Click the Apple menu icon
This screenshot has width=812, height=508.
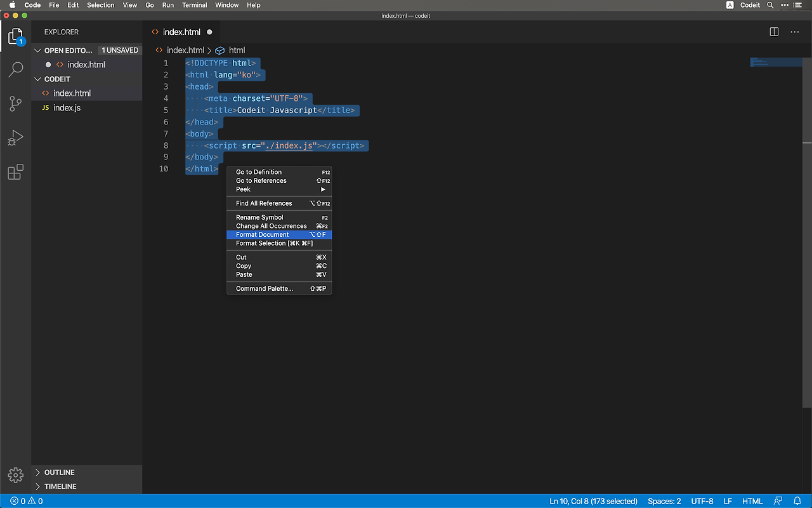12,5
